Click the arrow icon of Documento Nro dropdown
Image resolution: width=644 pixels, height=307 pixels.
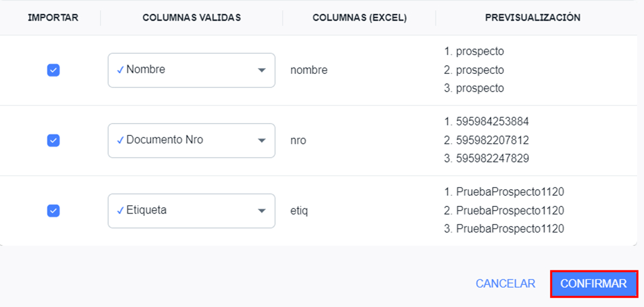[x=262, y=141]
